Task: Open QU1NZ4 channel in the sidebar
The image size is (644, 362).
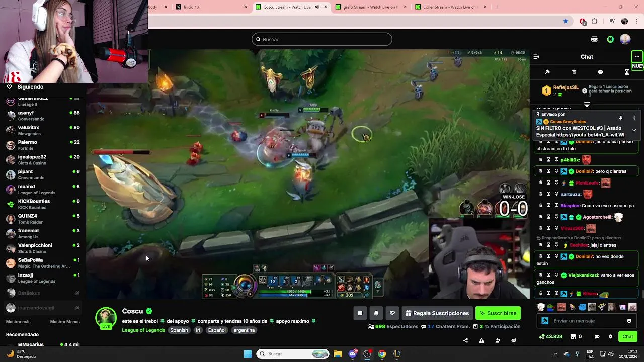Action: [43, 218]
